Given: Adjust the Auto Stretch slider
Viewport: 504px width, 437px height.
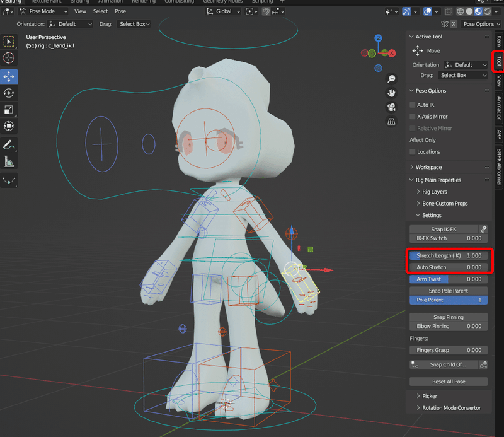Looking at the screenshot, I should [449, 267].
